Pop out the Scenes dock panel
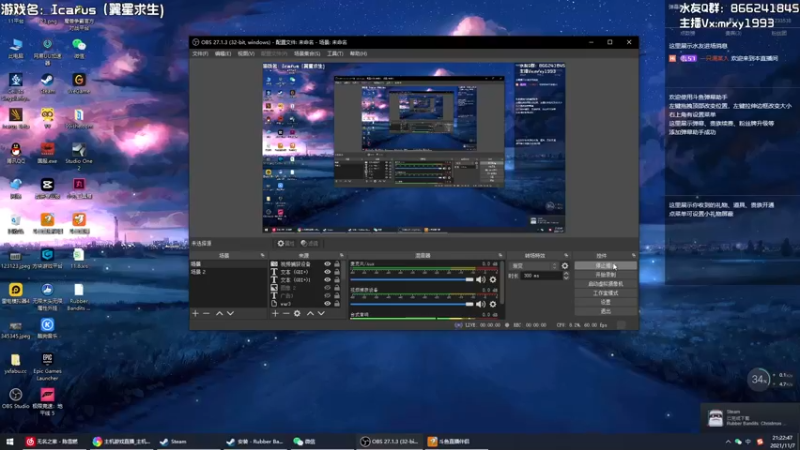800x450 pixels. click(263, 255)
